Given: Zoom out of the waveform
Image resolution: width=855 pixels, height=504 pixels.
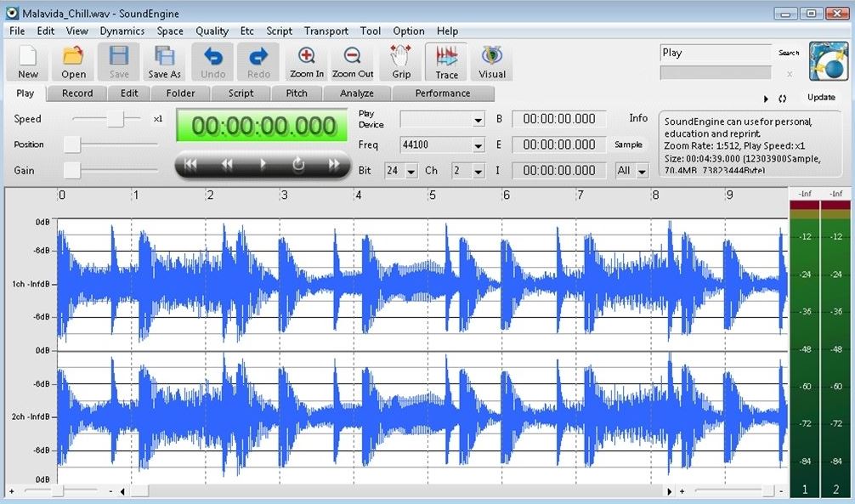Looking at the screenshot, I should pos(352,62).
